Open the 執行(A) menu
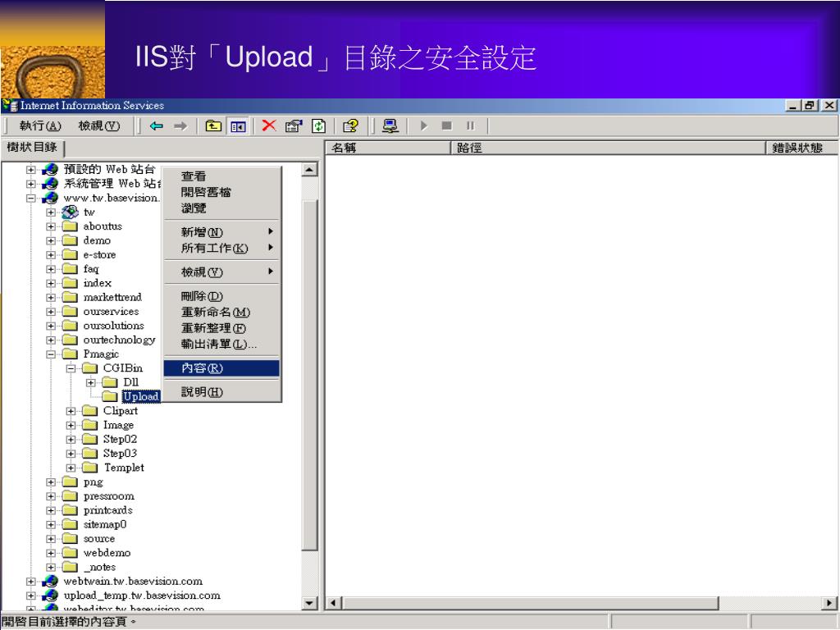Image resolution: width=840 pixels, height=630 pixels. tap(40, 126)
